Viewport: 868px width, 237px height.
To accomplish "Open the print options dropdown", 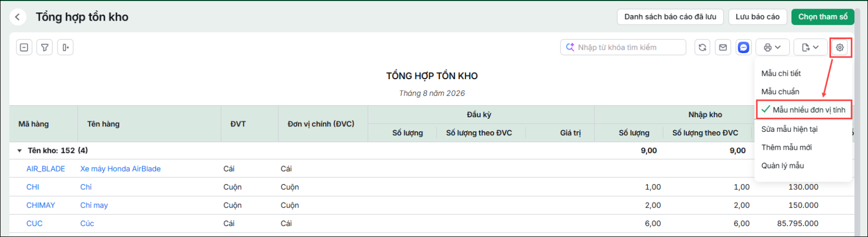I will point(773,47).
